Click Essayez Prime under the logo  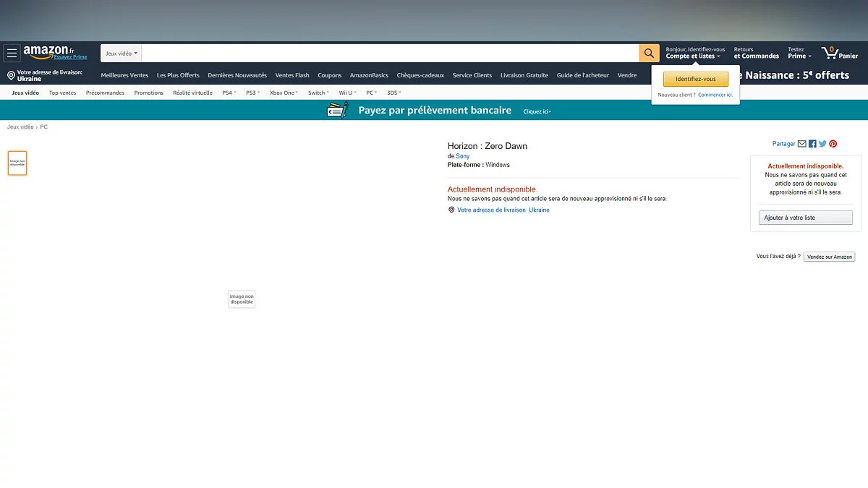point(70,57)
